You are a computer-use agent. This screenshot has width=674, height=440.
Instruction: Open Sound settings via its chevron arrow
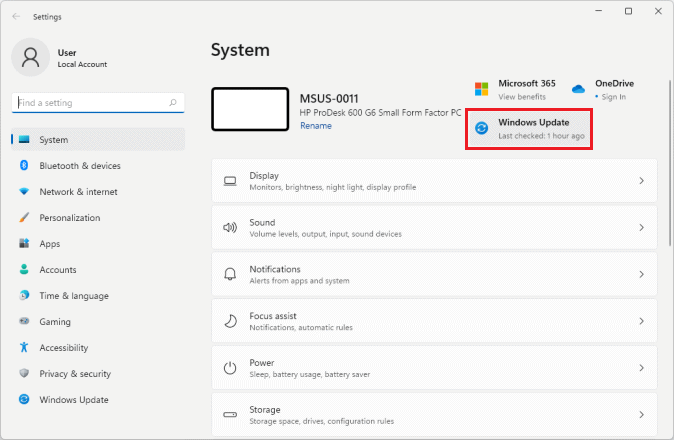(x=641, y=228)
